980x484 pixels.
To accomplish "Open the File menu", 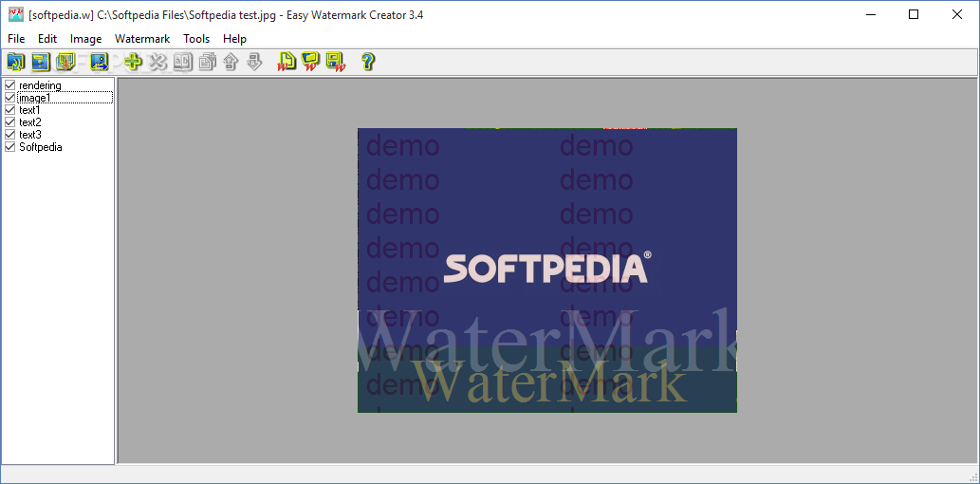I will pos(16,39).
